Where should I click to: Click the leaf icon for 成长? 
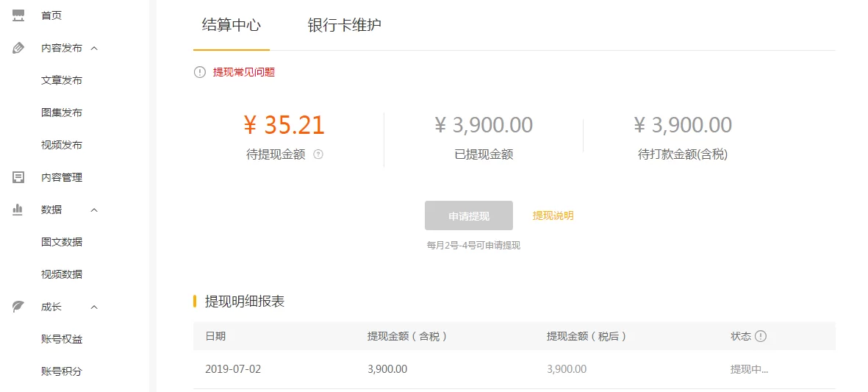19,307
